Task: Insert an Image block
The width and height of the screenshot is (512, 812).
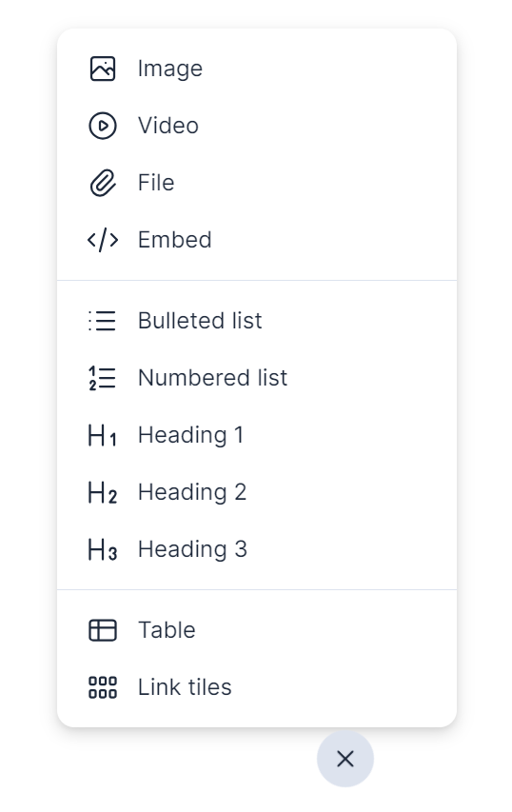Action: click(x=257, y=69)
